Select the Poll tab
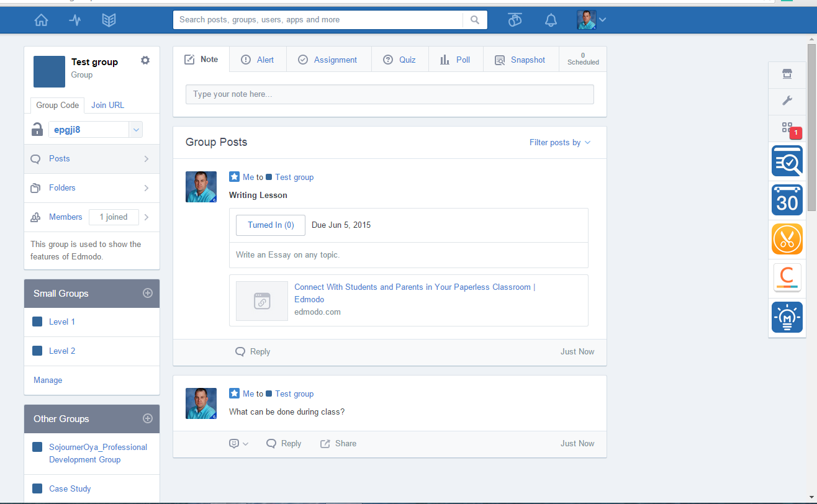 point(456,60)
